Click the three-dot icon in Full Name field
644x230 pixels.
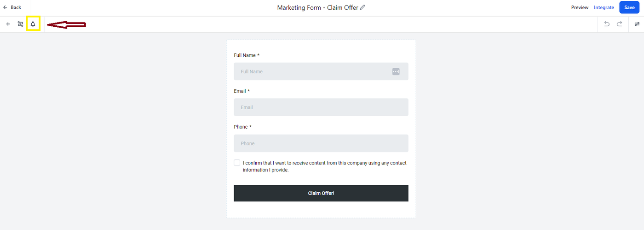tap(396, 71)
